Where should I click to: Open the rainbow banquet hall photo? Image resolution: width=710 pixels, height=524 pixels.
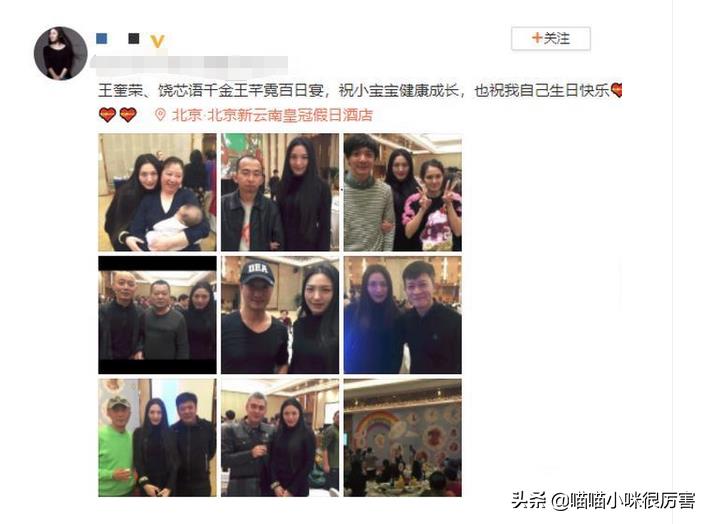point(403,437)
